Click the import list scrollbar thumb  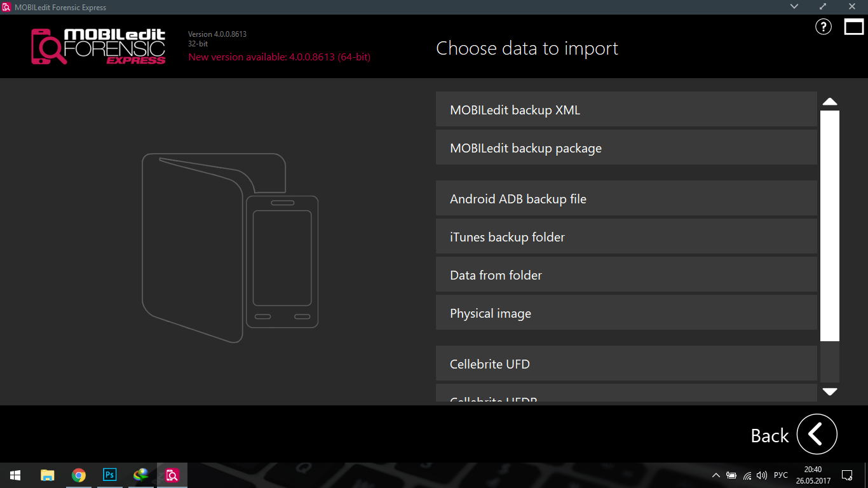pos(830,226)
